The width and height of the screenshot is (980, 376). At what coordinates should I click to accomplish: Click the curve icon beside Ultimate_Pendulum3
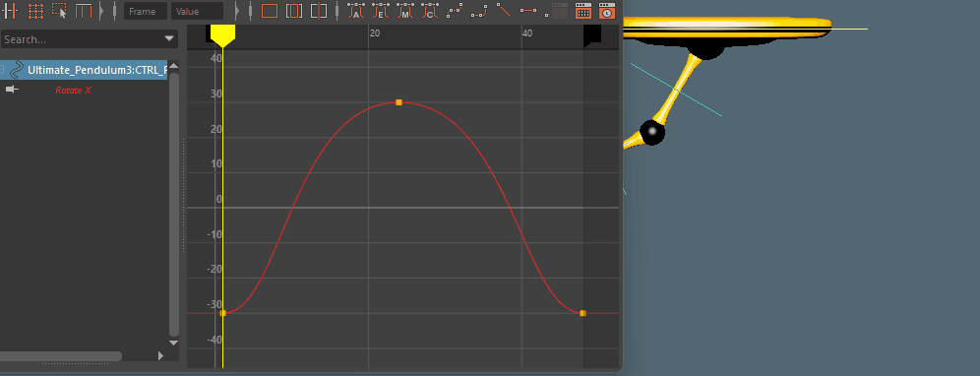click(x=17, y=70)
